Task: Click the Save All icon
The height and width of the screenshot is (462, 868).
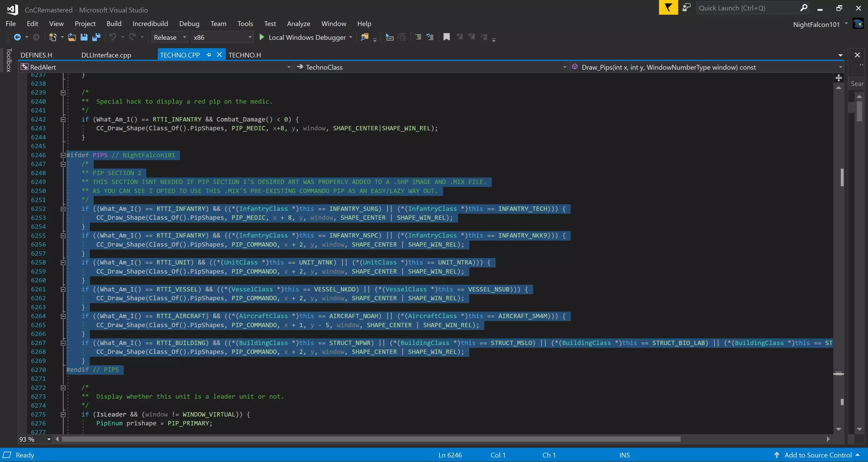Action: pyautogui.click(x=96, y=37)
